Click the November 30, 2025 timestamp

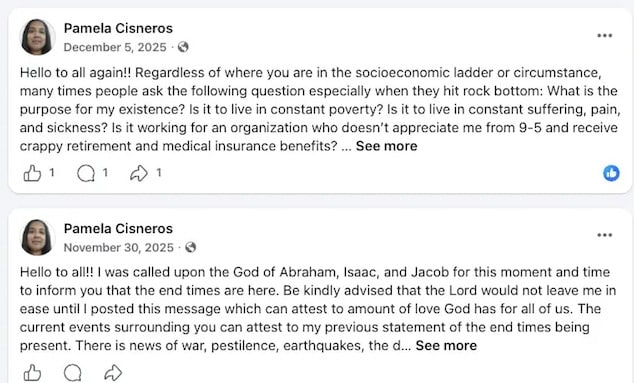[x=118, y=247]
